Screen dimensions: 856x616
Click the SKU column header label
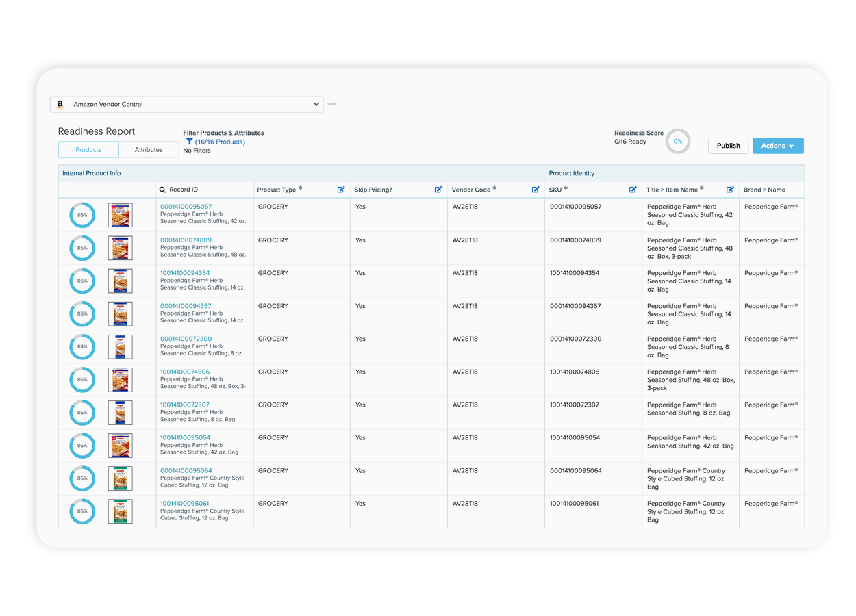(x=555, y=190)
